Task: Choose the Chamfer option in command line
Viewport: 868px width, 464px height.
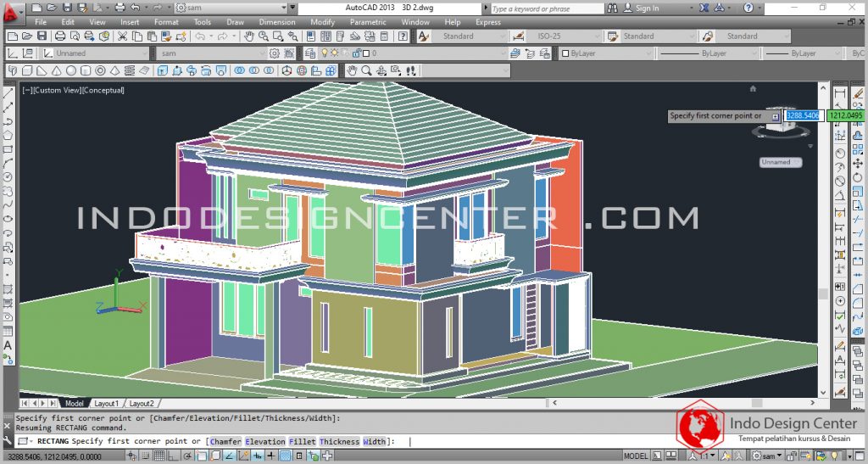Action: [x=225, y=441]
